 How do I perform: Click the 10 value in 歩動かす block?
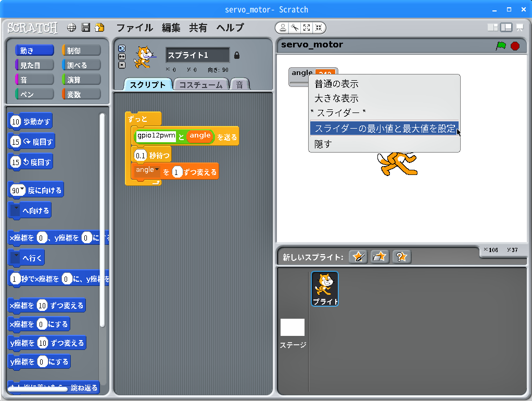[x=16, y=121]
